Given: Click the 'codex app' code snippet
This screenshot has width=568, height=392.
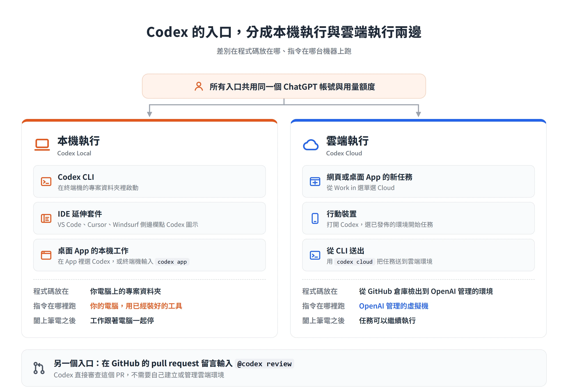Looking at the screenshot, I should coord(172,262).
